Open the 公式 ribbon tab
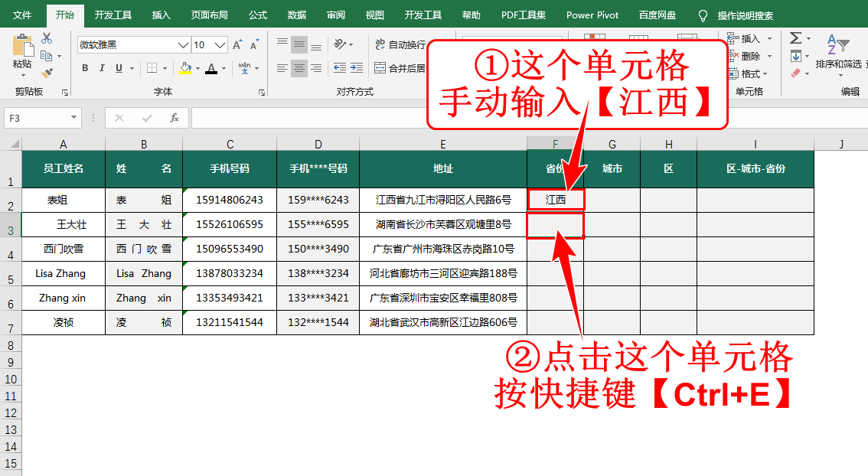Image resolution: width=868 pixels, height=476 pixels. point(258,15)
